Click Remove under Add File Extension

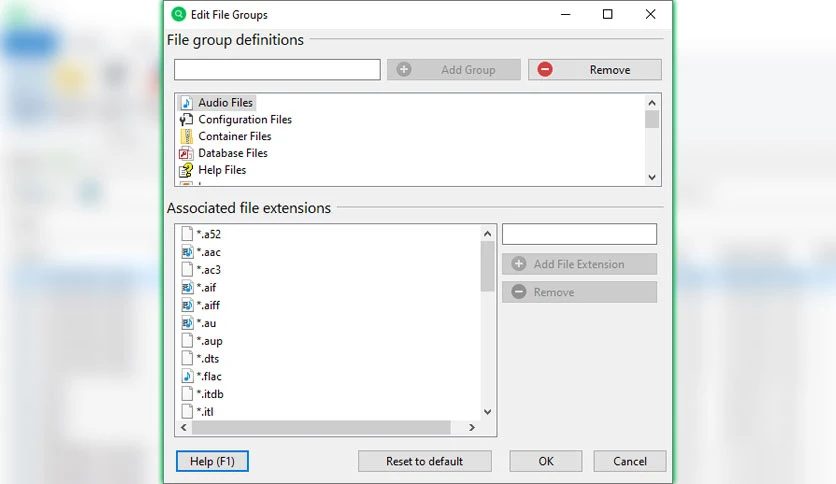click(580, 292)
